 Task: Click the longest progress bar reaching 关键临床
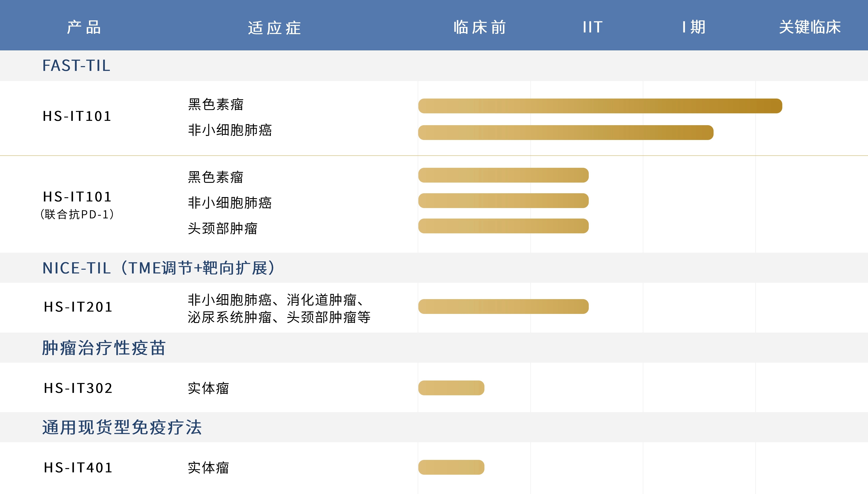point(600,106)
